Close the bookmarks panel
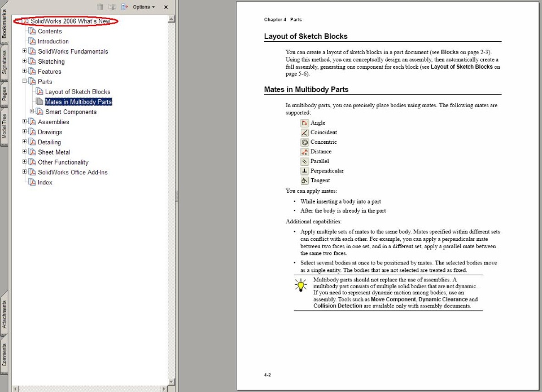Screen dimensions: 542x392 tap(166, 7)
